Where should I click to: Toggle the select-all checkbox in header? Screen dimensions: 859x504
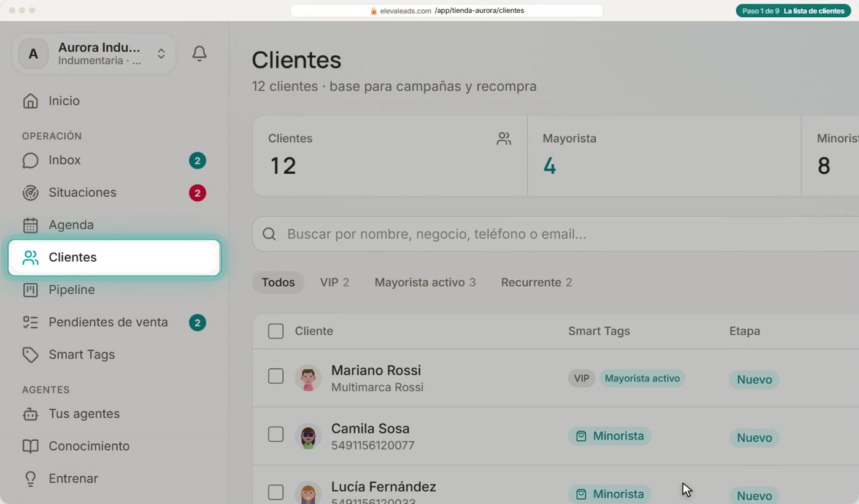(275, 332)
